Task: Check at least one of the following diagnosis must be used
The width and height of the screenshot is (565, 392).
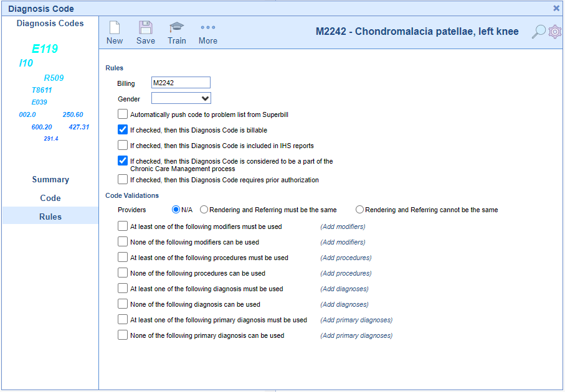Action: point(123,288)
